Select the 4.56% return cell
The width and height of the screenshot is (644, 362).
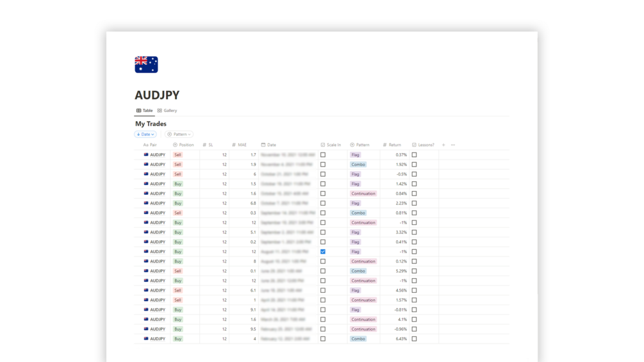(x=395, y=290)
